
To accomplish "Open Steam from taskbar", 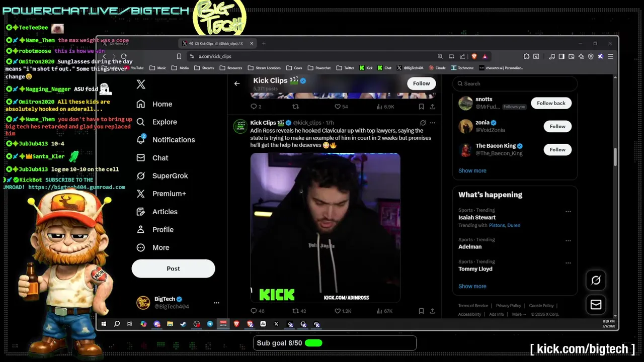I will coord(183,324).
